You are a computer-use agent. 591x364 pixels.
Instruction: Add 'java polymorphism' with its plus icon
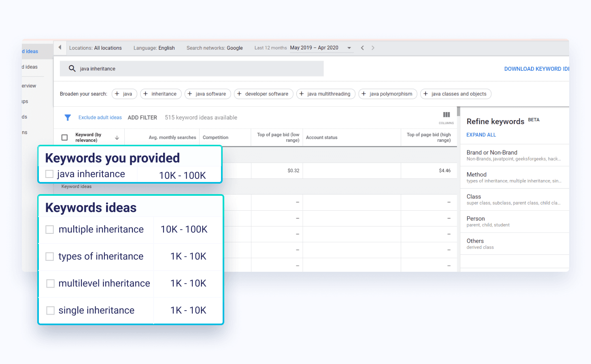[364, 94]
